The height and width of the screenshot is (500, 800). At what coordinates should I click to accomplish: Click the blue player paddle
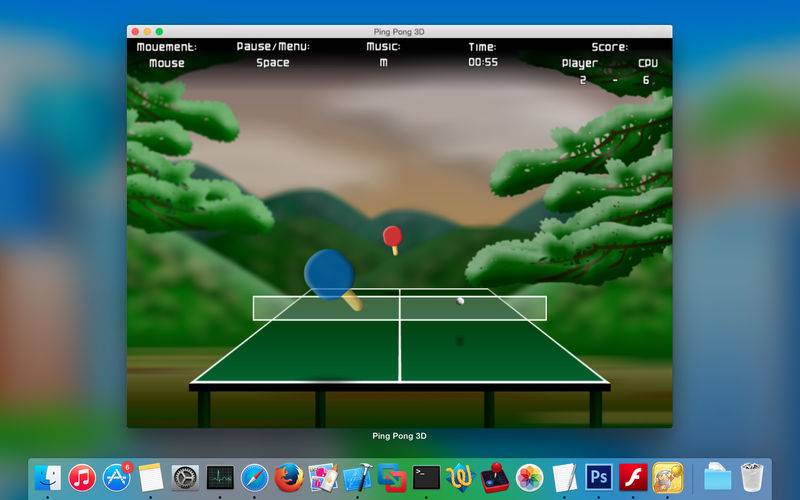tap(330, 274)
